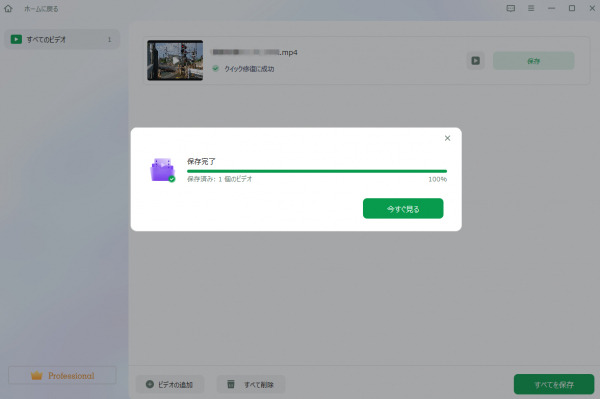The image size is (600, 399).
Task: Click the 今すぐ見る button
Action: 403,208
